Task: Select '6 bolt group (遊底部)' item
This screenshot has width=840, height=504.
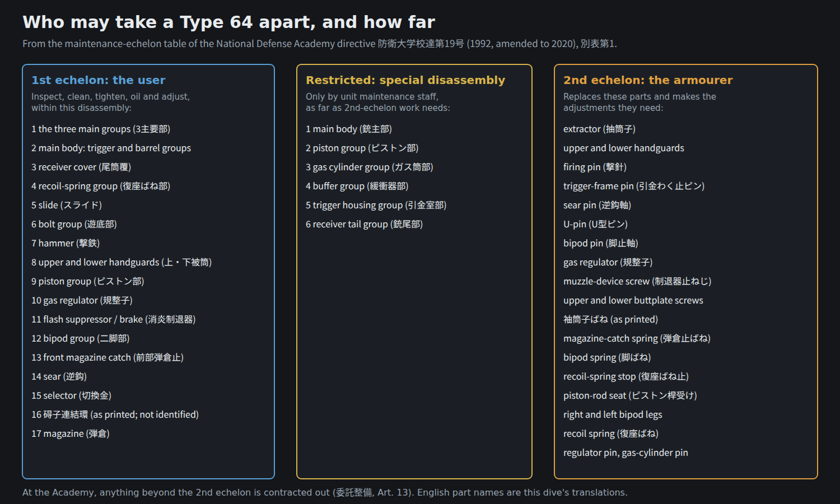Action: 74,224
